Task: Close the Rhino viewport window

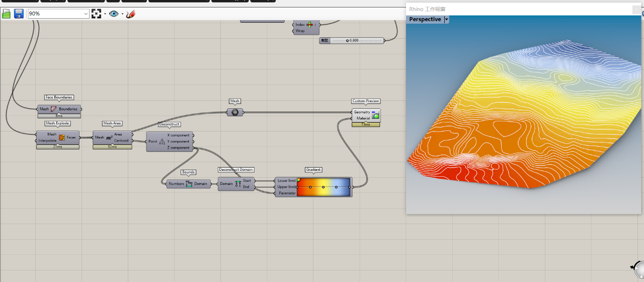Action: pyautogui.click(x=637, y=9)
